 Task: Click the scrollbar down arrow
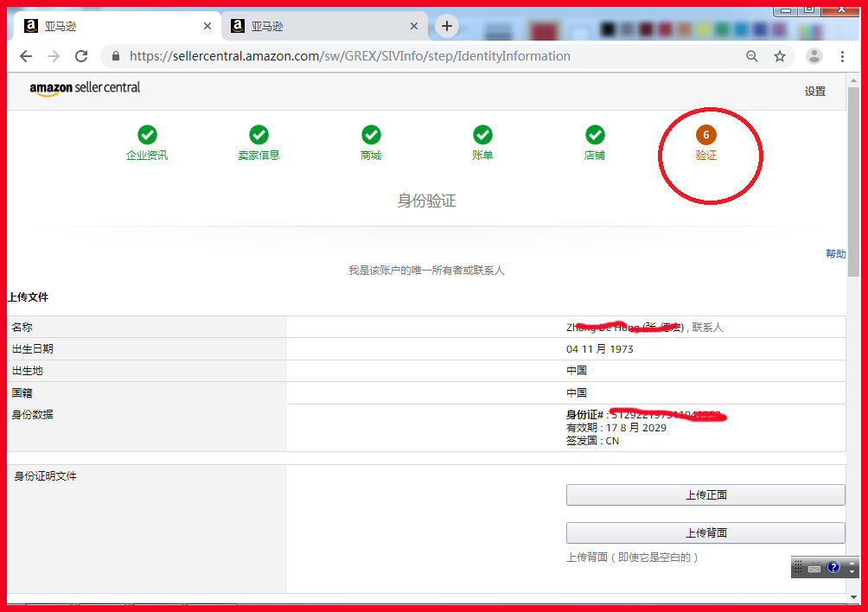(x=853, y=597)
